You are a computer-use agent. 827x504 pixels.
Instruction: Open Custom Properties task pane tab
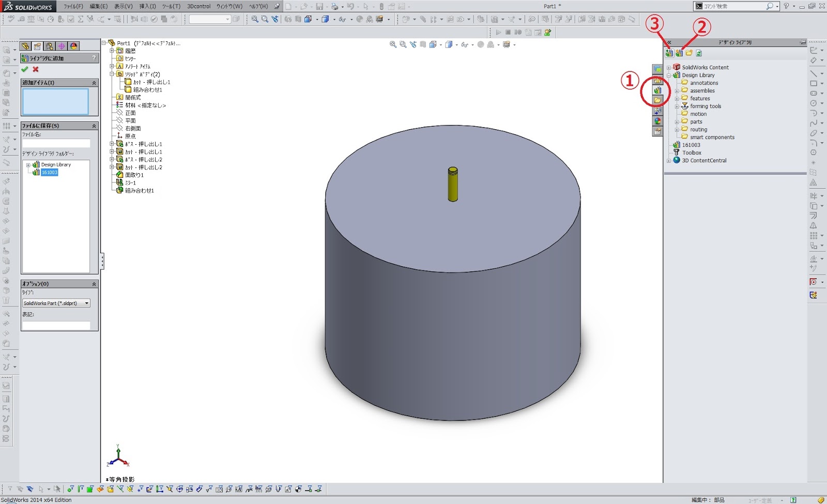click(657, 131)
